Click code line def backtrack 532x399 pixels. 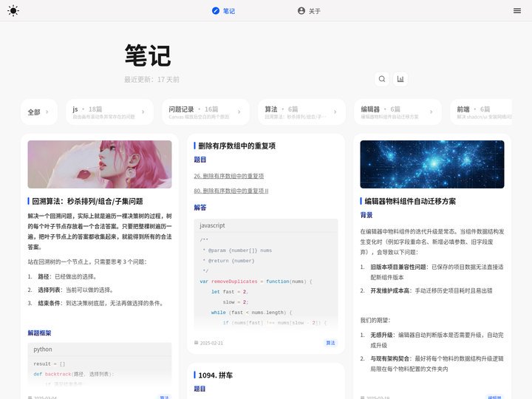pos(74,374)
